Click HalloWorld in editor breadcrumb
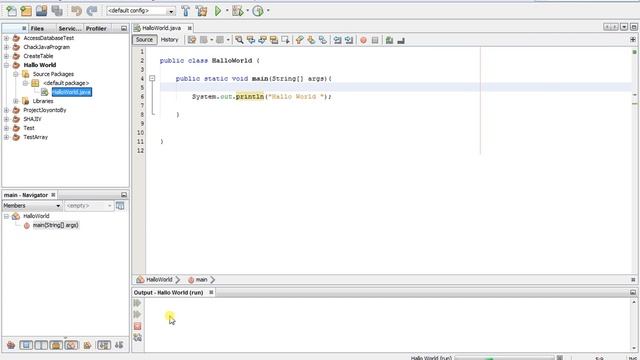Viewport: 640px width, 360px height. coord(159,280)
